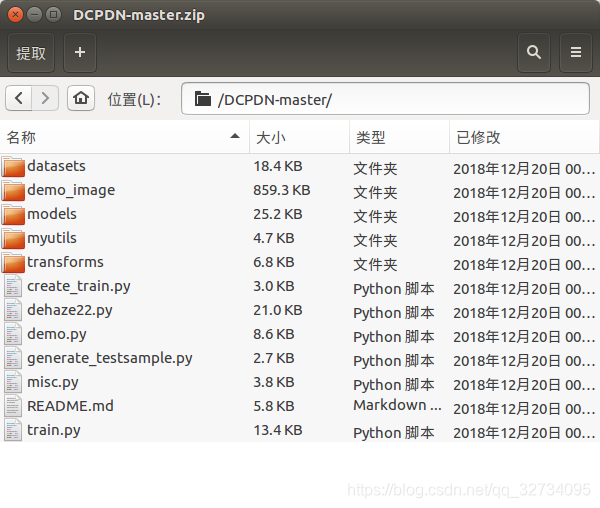
Task: Select the file name models
Action: tap(52, 214)
